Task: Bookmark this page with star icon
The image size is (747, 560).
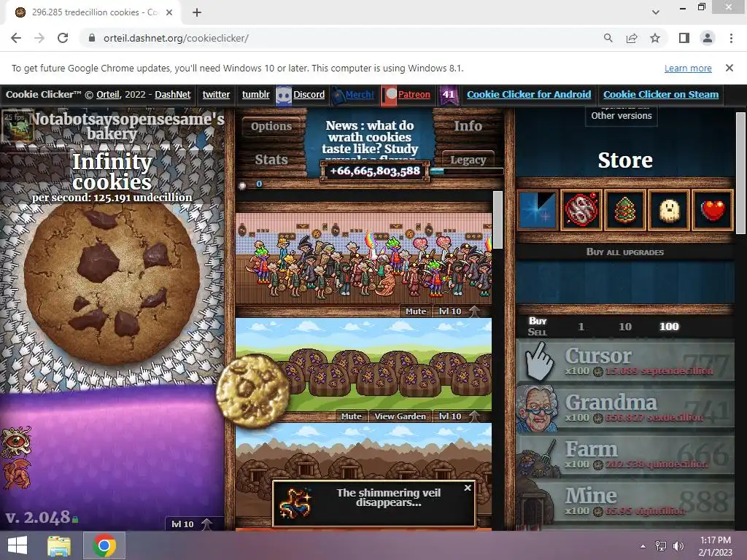Action: [655, 38]
